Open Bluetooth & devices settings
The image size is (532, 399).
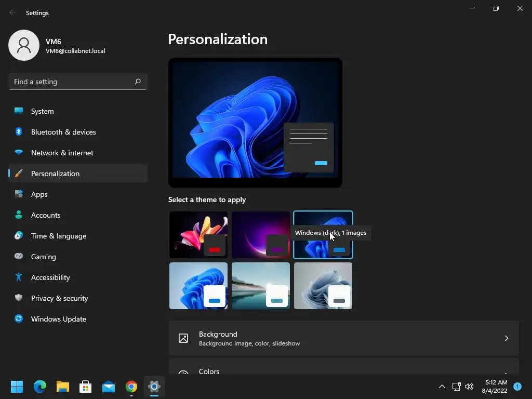point(78,132)
